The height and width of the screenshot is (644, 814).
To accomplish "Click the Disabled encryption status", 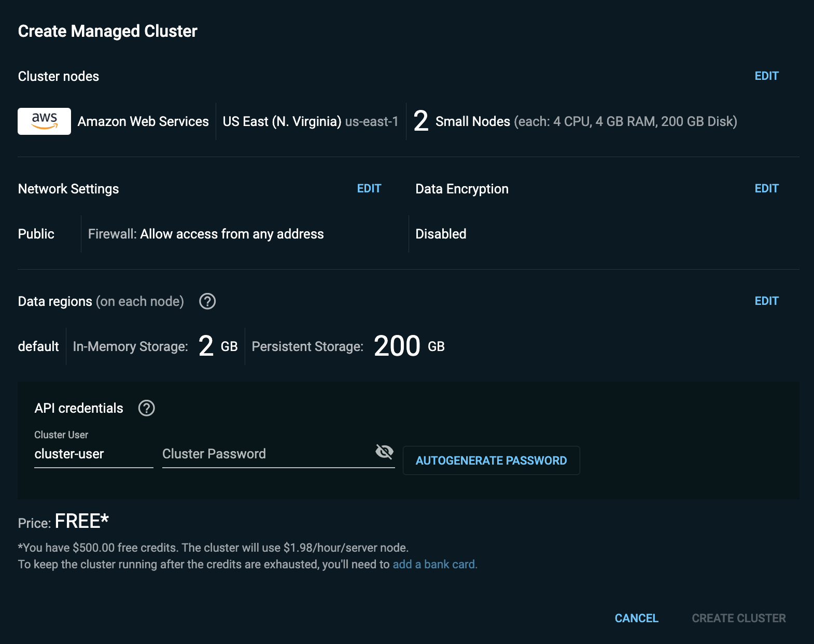I will pos(441,234).
